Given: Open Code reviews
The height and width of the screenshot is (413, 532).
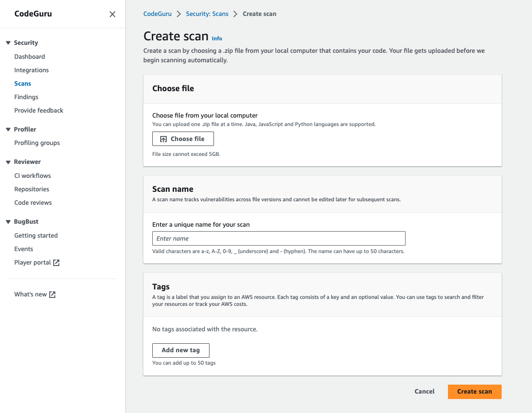Looking at the screenshot, I should (x=33, y=203).
